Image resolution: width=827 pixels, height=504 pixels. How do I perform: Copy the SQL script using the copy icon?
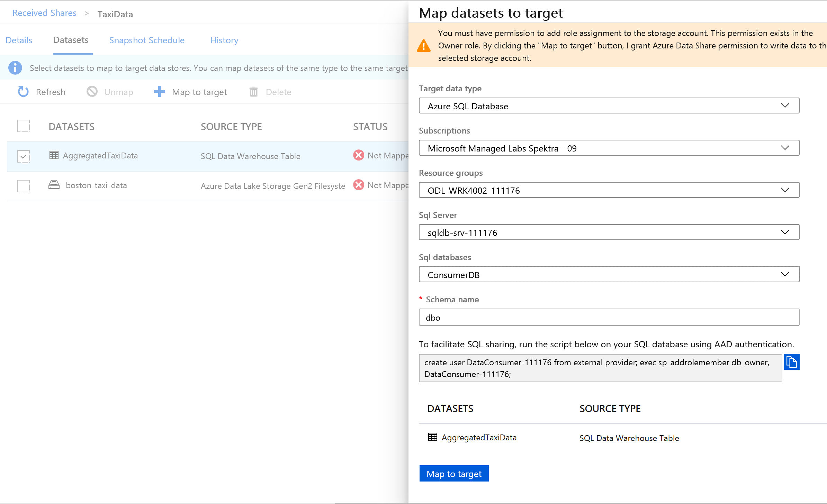coord(792,362)
